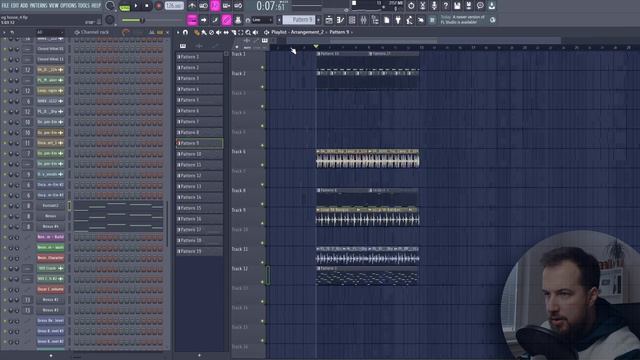Mute Track 12 with its green light

(x=262, y=282)
